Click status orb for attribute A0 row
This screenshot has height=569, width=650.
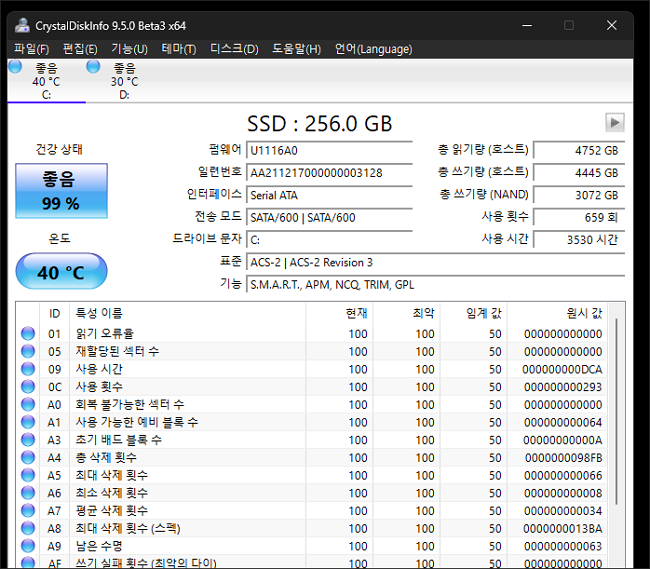[28, 404]
